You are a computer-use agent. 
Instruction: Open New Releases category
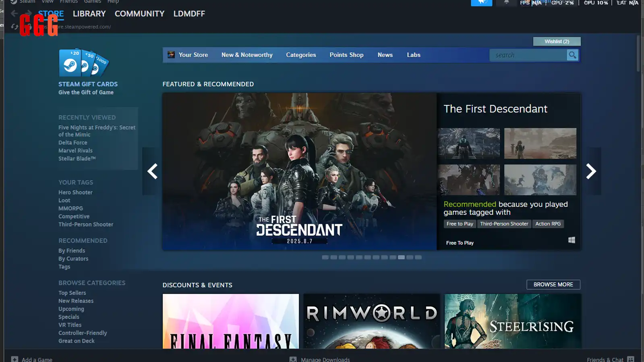click(x=76, y=301)
